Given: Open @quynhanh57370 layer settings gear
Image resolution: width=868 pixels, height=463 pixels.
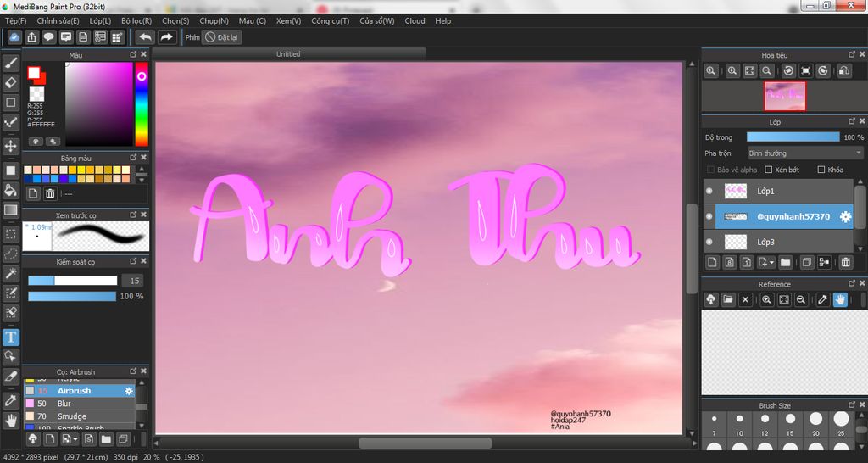Looking at the screenshot, I should 845,216.
